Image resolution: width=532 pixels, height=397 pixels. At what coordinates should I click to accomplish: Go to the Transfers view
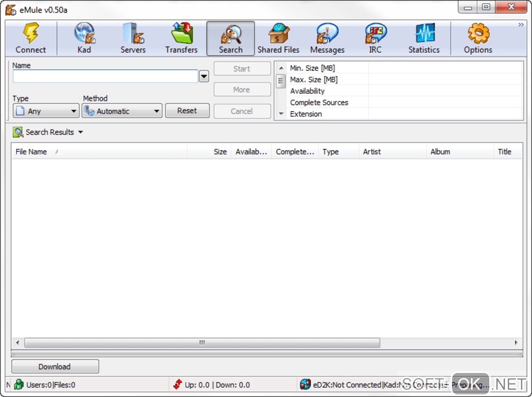(x=182, y=38)
